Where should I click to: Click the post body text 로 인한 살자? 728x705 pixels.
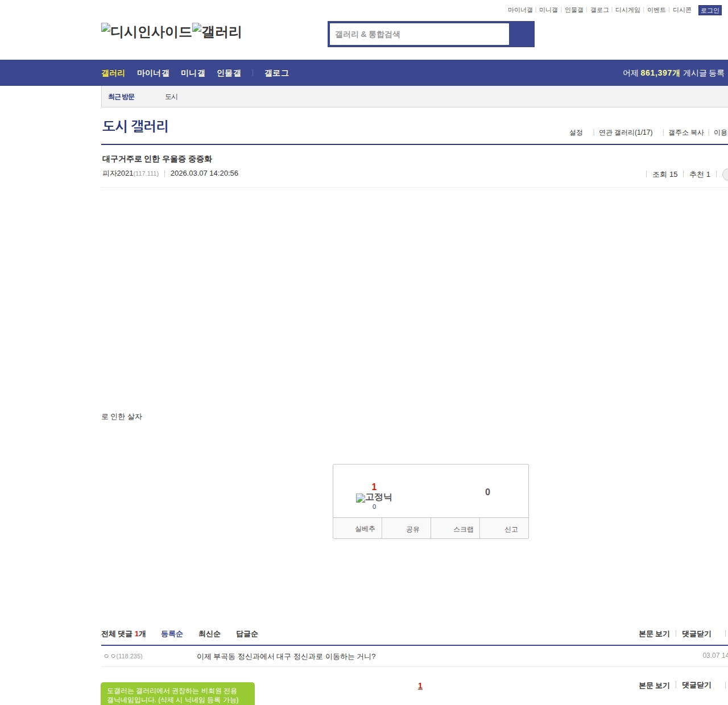click(x=122, y=417)
